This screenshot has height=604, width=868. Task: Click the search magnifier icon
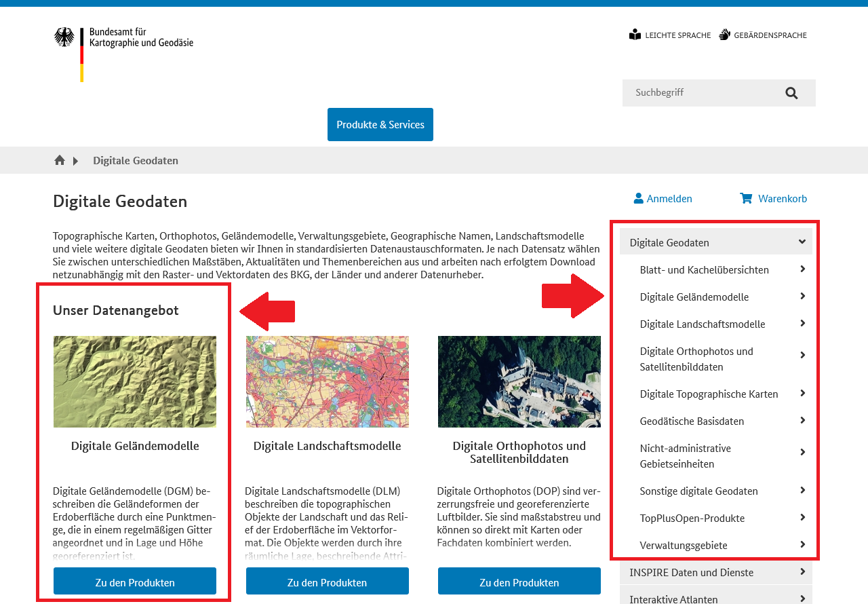tap(791, 93)
